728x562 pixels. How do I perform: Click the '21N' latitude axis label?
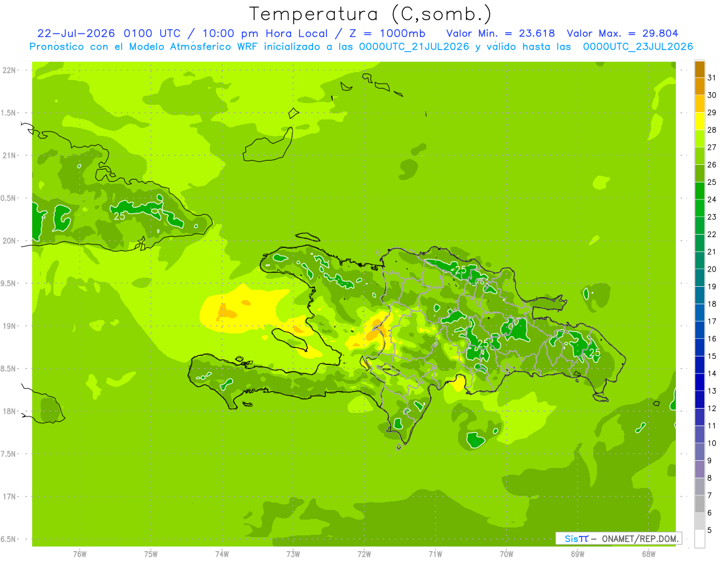pyautogui.click(x=10, y=156)
